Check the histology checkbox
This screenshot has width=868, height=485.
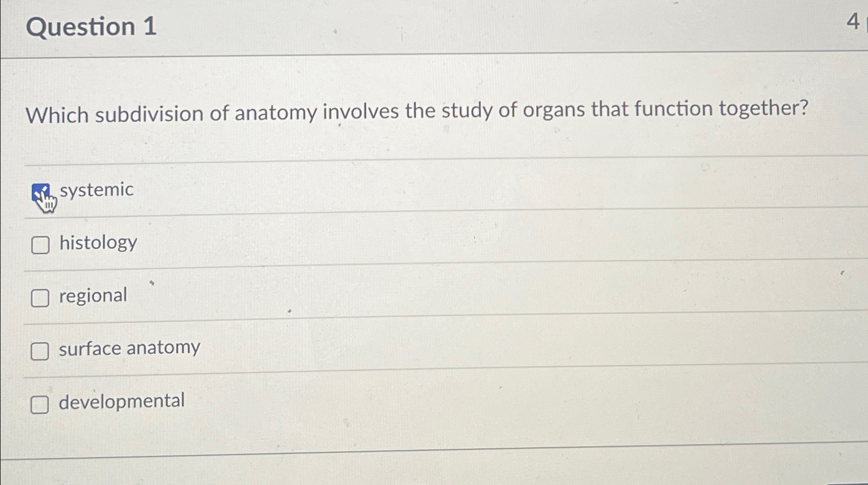click(39, 246)
